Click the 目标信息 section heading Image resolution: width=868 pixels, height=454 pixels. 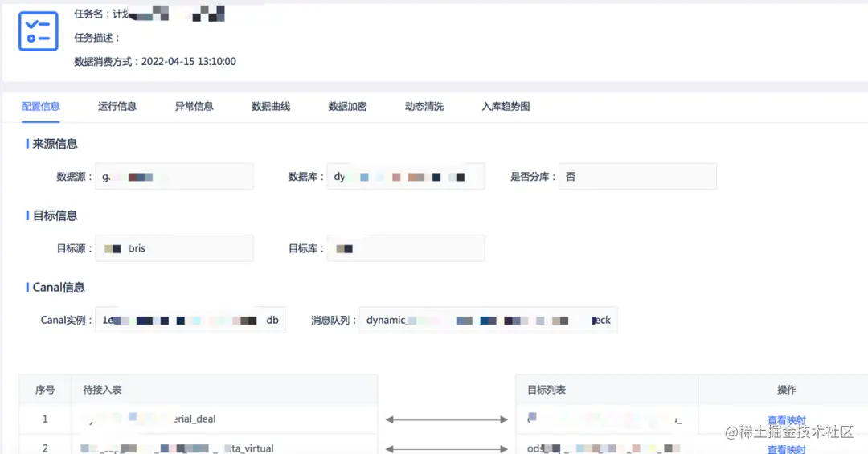[55, 215]
